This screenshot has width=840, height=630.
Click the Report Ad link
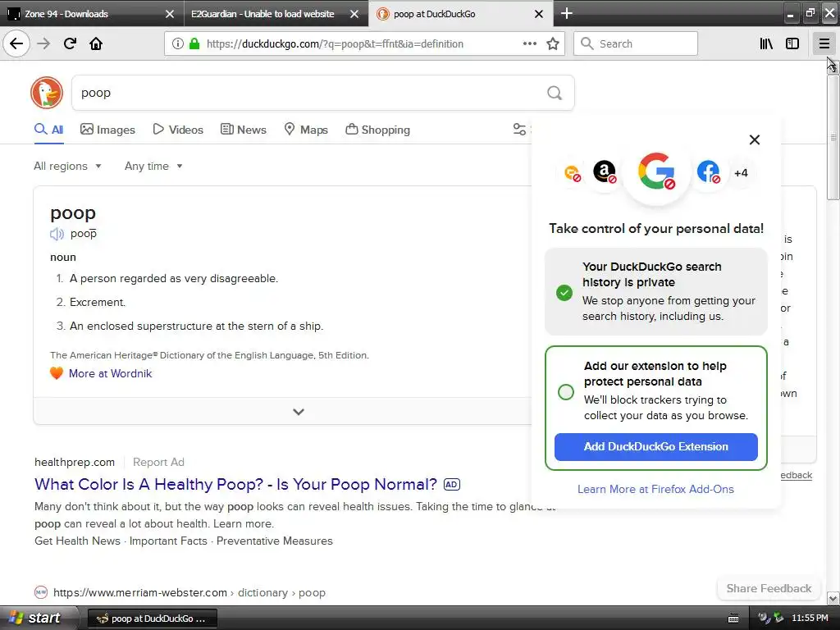[x=158, y=463]
